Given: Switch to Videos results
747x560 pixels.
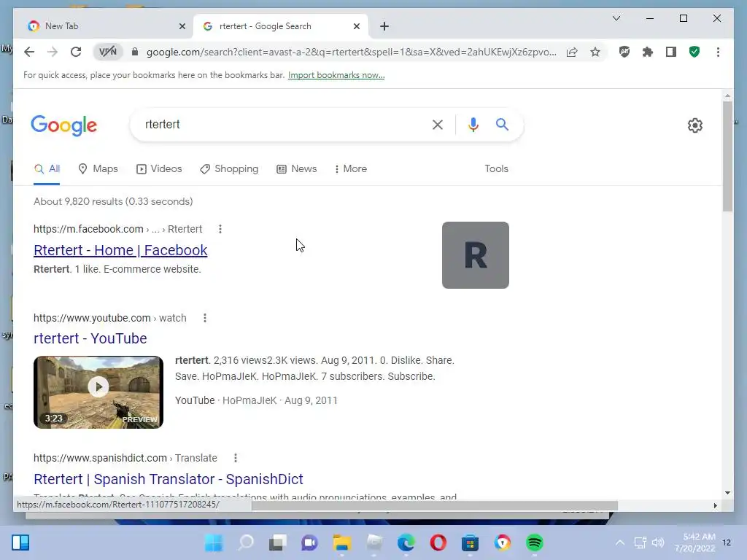Looking at the screenshot, I should [159, 169].
